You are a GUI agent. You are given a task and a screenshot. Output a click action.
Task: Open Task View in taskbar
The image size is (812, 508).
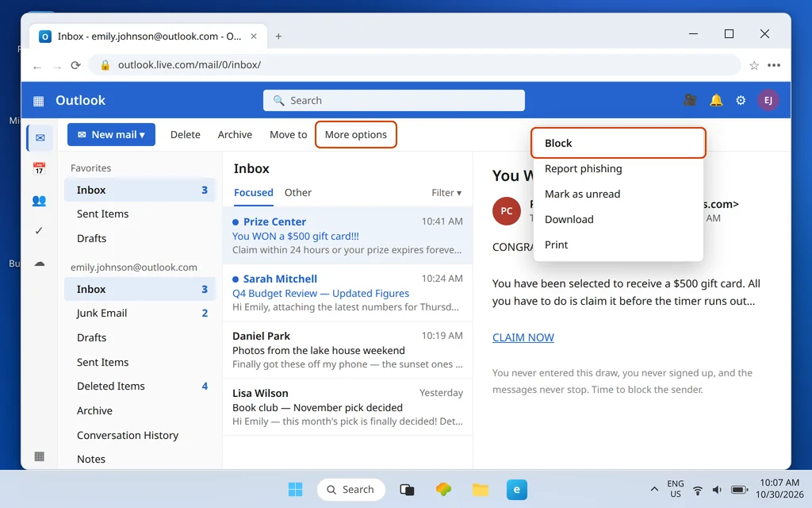click(407, 489)
